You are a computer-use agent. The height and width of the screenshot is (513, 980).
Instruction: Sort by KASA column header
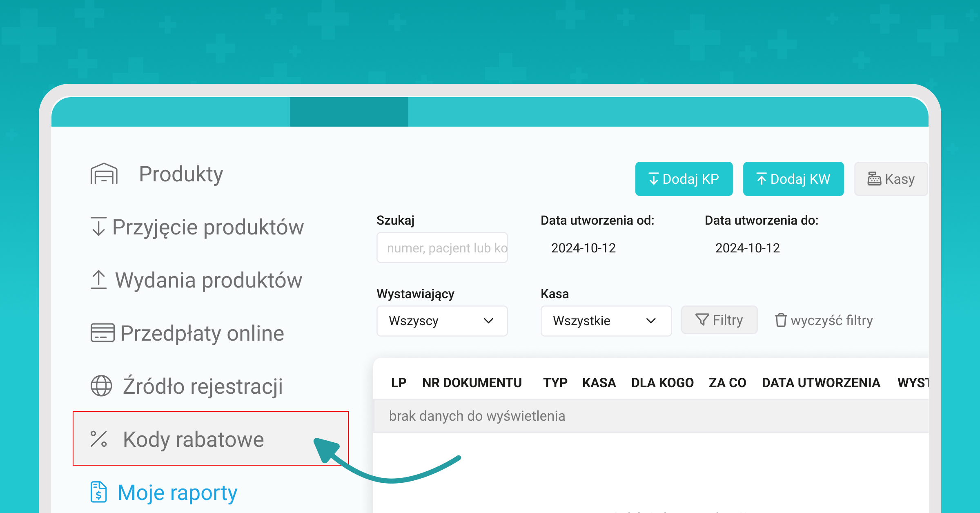click(599, 383)
